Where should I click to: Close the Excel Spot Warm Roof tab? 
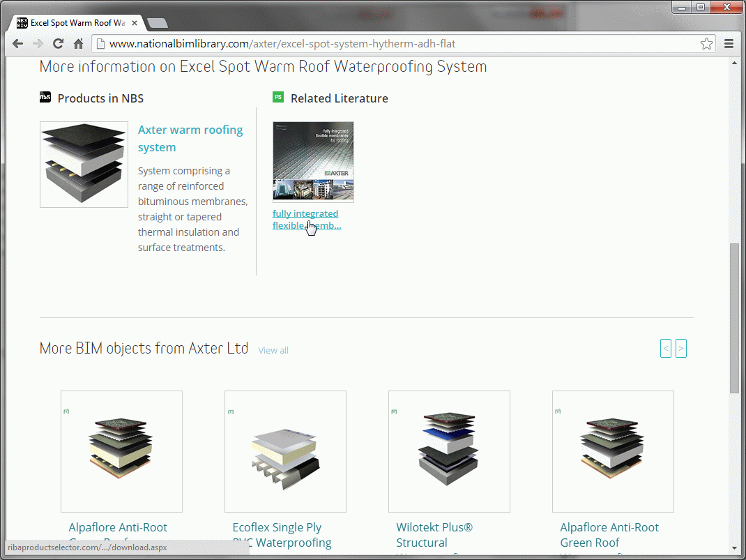point(135,23)
